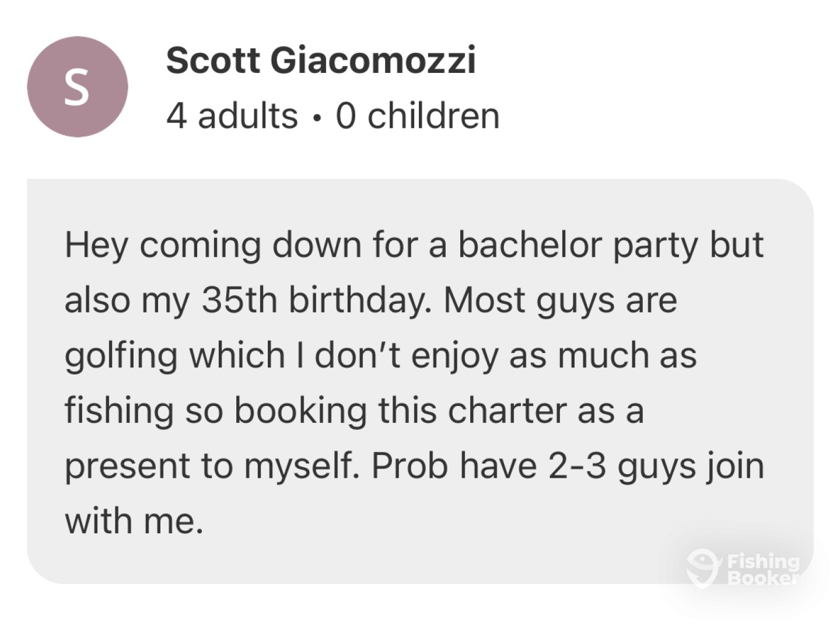This screenshot has width=840, height=630.
Task: Open Scott Giacomozzi's profile name
Action: click(x=321, y=60)
